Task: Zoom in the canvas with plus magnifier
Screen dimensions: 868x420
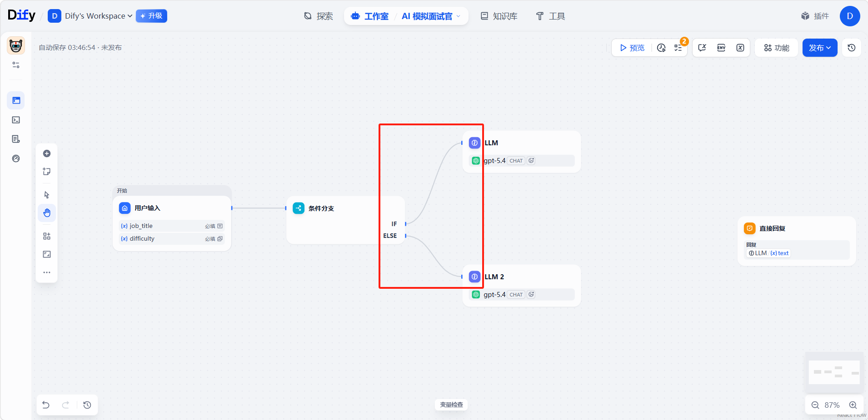Action: pyautogui.click(x=853, y=405)
